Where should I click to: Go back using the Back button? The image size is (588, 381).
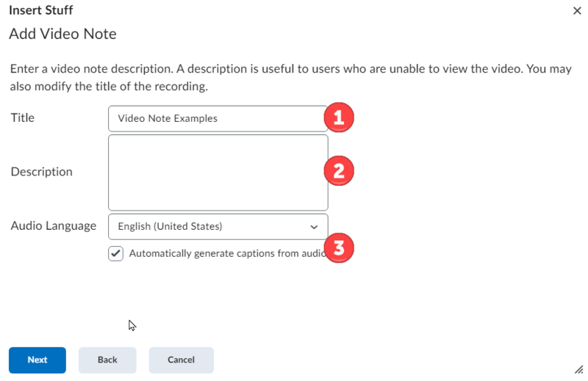(107, 360)
